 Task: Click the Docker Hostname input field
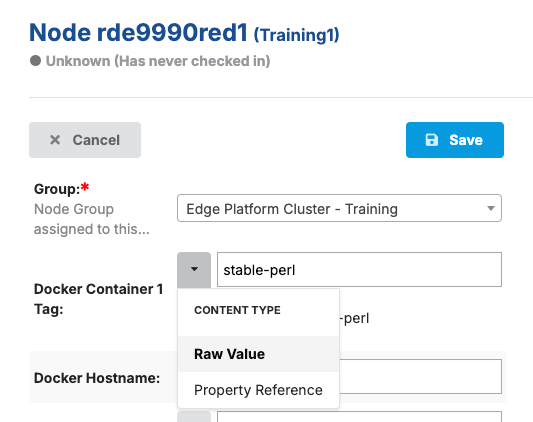420,376
